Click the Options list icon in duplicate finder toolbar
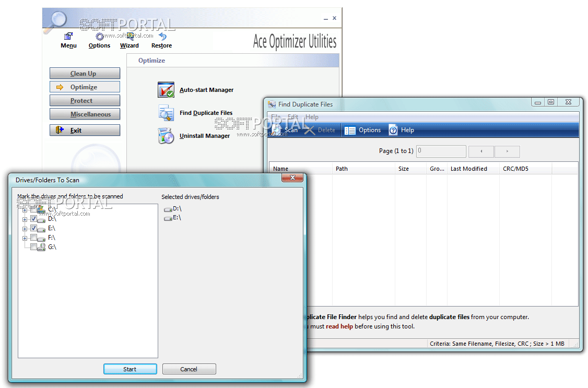 click(x=350, y=130)
